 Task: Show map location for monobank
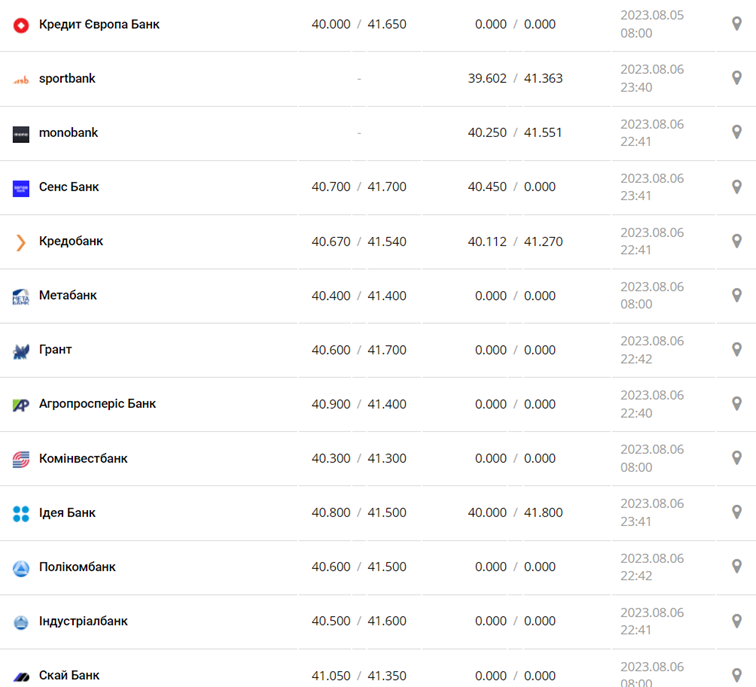[x=737, y=133]
